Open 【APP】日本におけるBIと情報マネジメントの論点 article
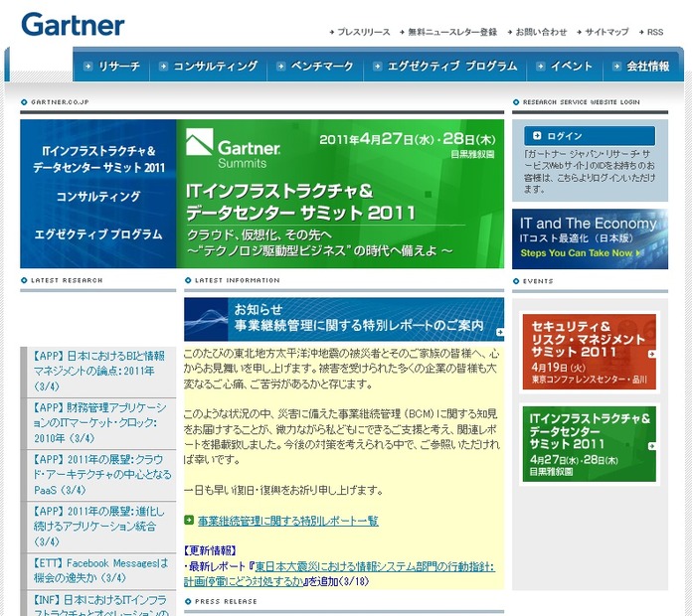 [x=99, y=372]
